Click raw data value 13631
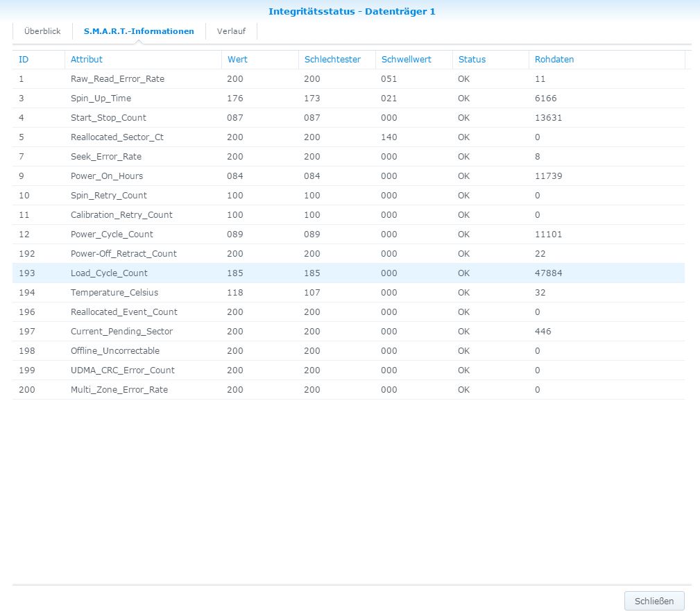Viewport: 700px width, 614px height. point(548,118)
